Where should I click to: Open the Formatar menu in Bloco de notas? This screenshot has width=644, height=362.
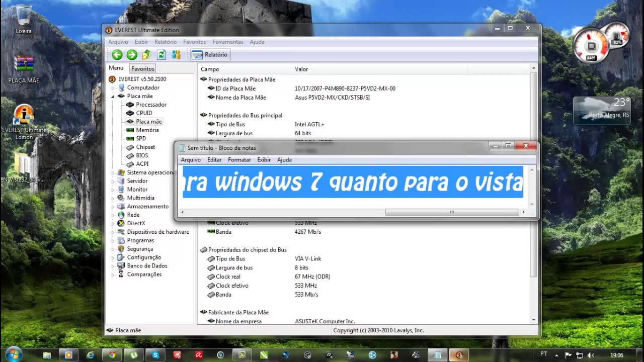pyautogui.click(x=239, y=159)
